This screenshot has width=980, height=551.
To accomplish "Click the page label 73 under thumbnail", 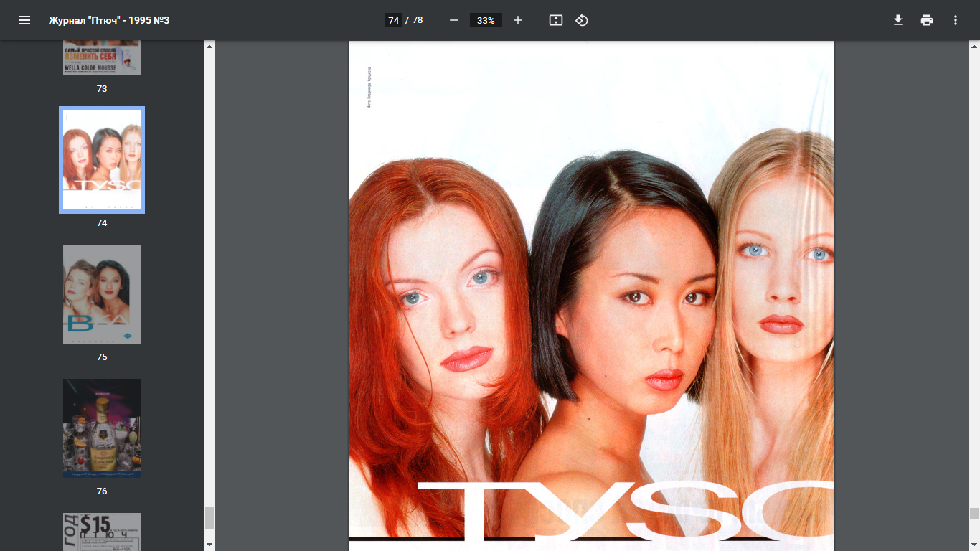I will click(102, 89).
